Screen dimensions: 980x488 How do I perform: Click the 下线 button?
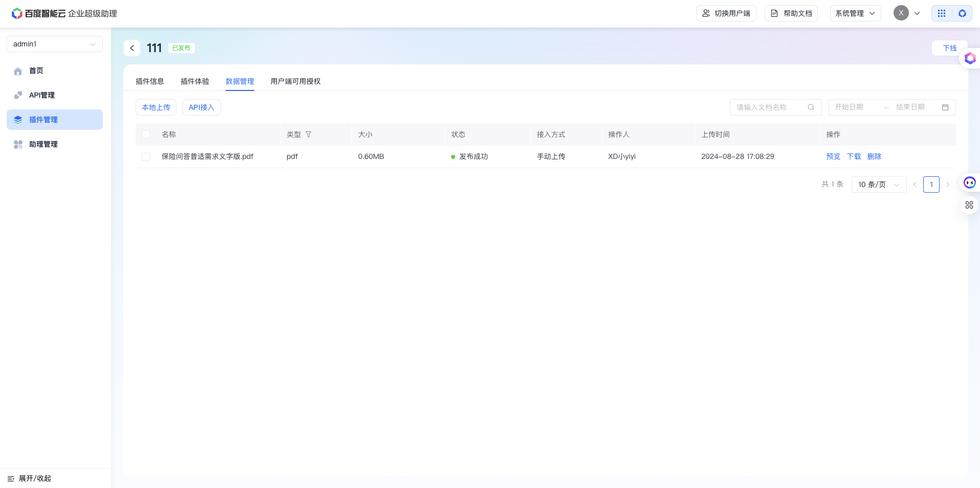coord(950,48)
